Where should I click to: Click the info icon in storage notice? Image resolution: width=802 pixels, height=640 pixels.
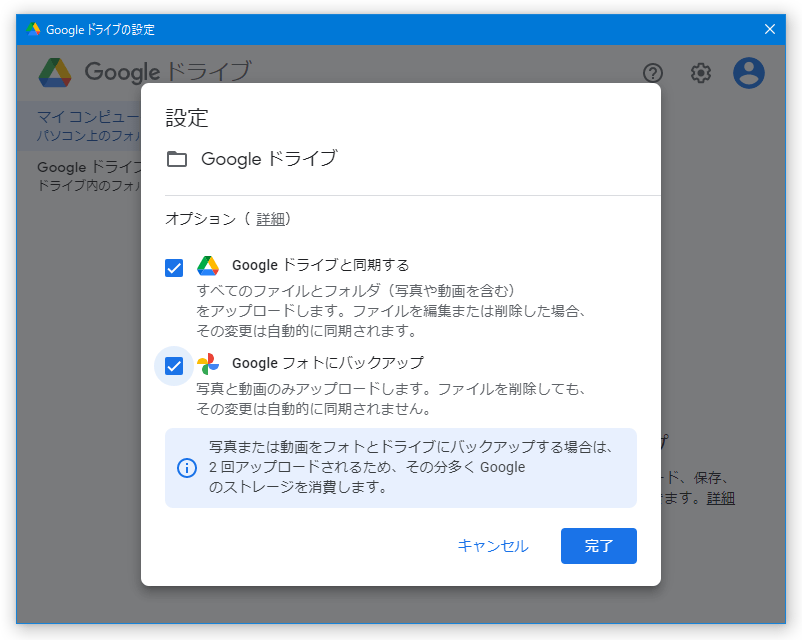187,468
